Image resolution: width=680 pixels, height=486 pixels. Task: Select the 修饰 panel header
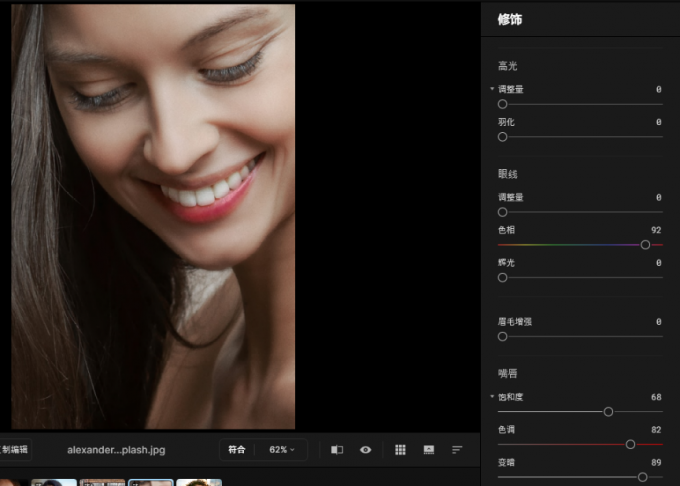point(510,19)
